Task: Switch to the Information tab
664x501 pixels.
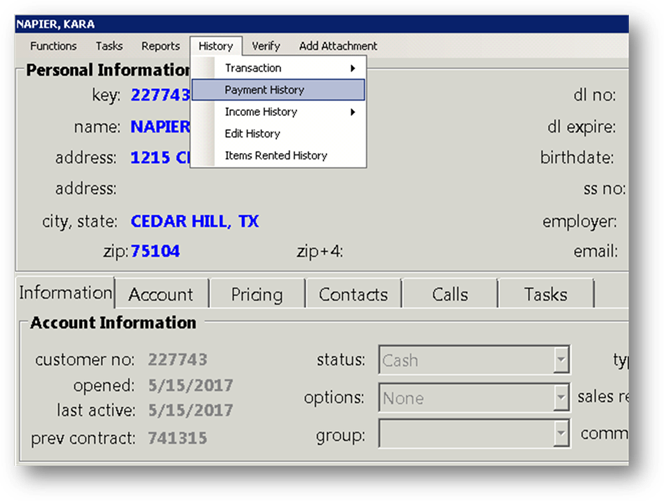Action: [x=65, y=293]
